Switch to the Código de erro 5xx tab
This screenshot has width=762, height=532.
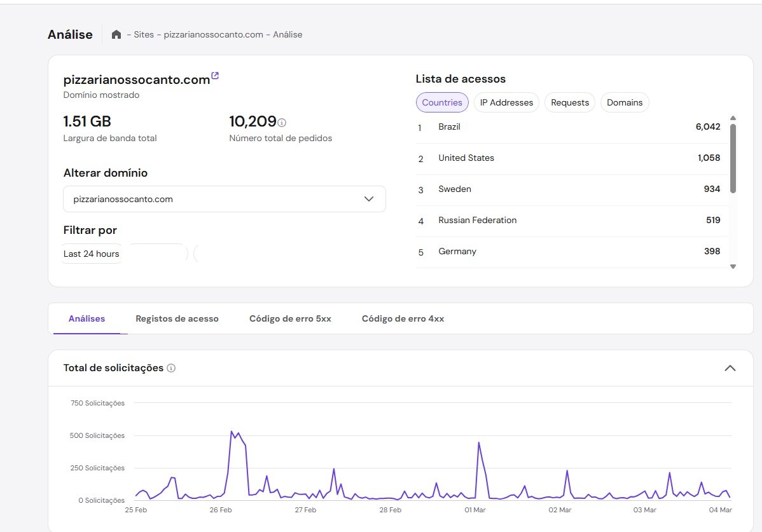290,318
